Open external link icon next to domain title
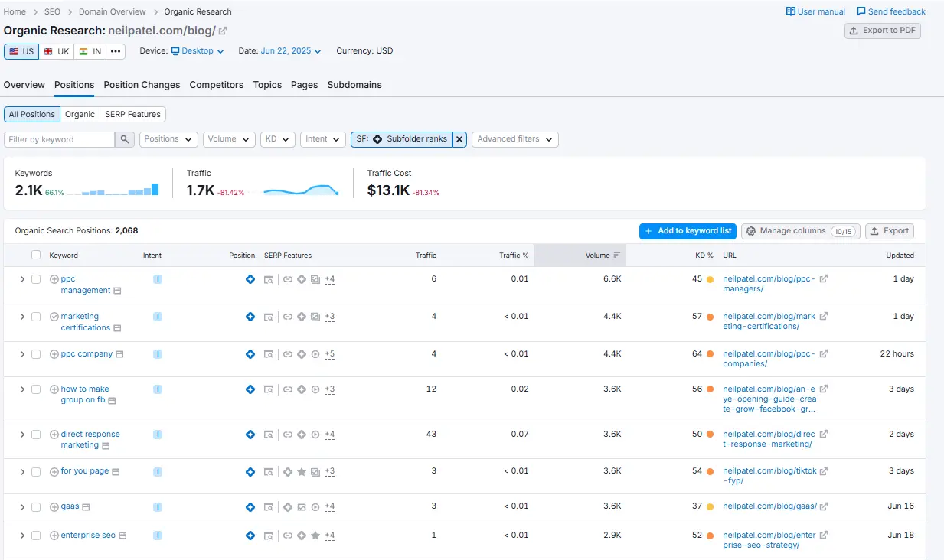The image size is (944, 560). point(223,31)
